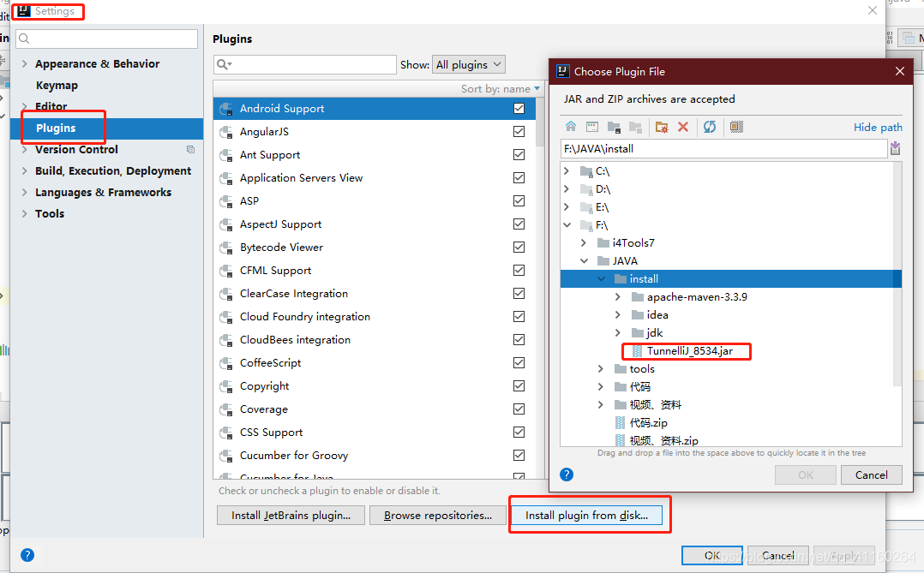Click the Bytecode Viewer plugin icon
The width and height of the screenshot is (924, 573).
pyautogui.click(x=225, y=248)
